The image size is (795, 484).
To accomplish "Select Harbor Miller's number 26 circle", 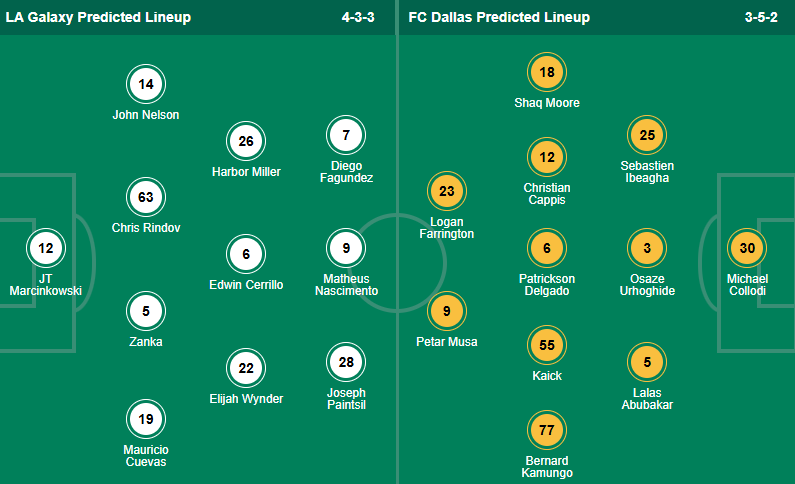I will pos(246,142).
